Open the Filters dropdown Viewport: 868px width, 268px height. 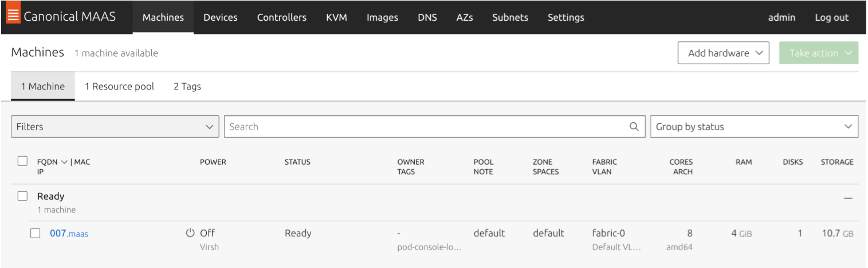pos(115,127)
